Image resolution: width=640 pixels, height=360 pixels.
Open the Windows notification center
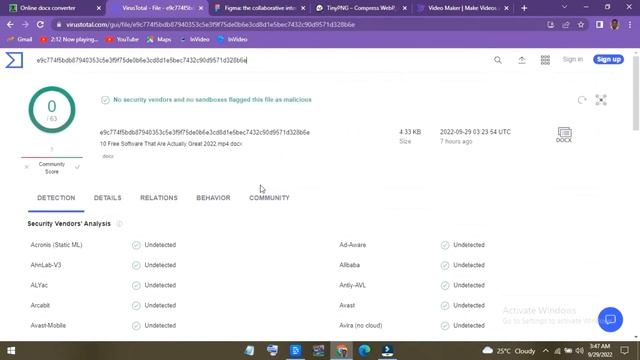pyautogui.click(x=624, y=351)
